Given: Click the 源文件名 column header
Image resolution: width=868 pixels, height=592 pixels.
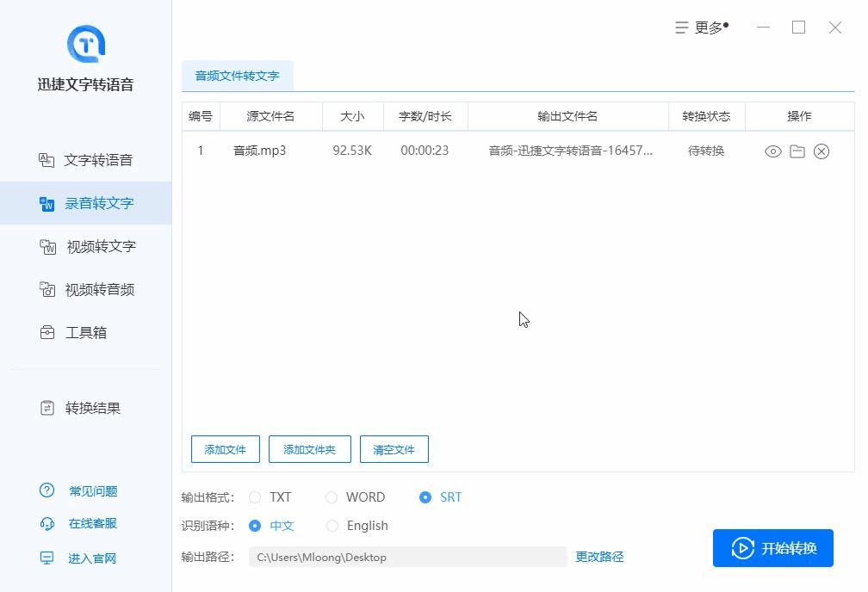Looking at the screenshot, I should tap(270, 116).
